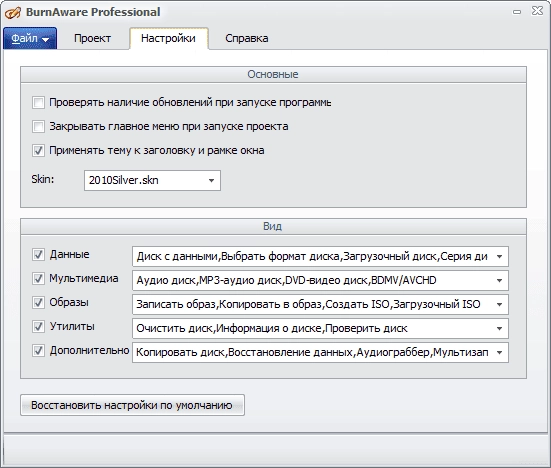Uncheck the Утилиты checkbox

[x=38, y=326]
